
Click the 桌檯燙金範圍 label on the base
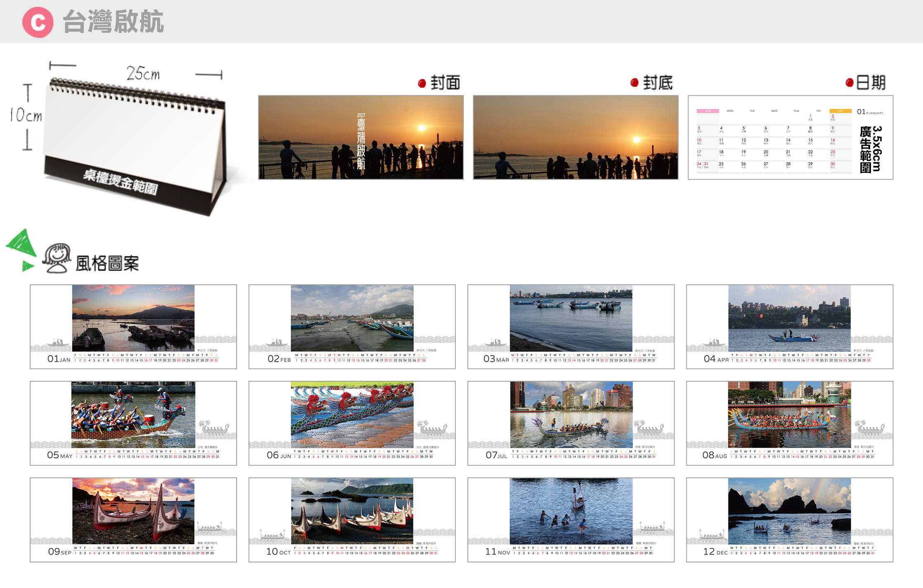click(121, 182)
